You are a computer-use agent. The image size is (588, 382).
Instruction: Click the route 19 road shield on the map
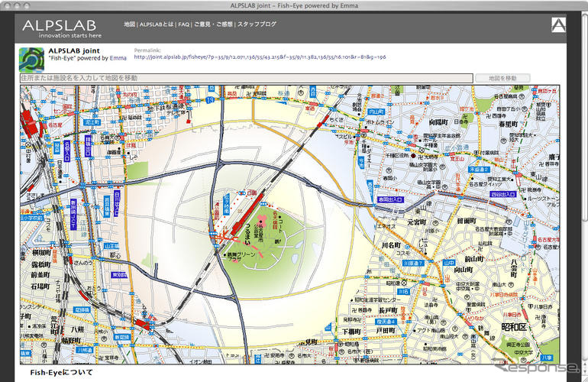[211, 100]
